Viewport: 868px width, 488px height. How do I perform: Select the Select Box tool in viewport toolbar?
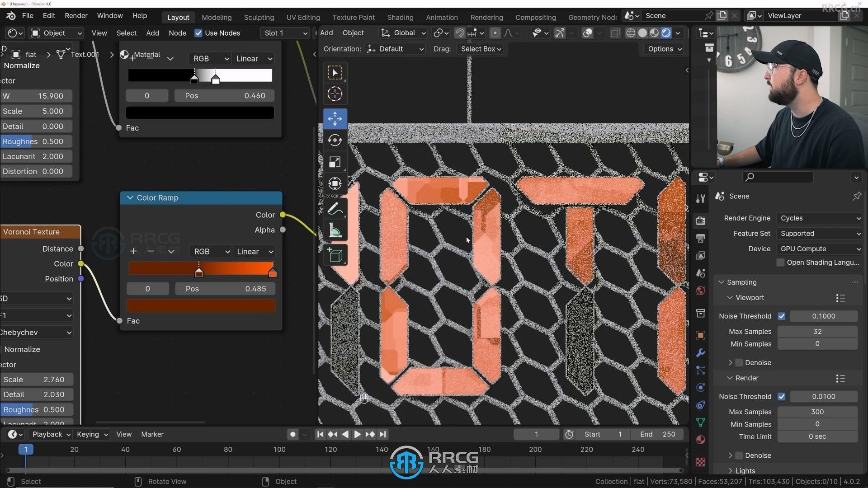coord(335,73)
